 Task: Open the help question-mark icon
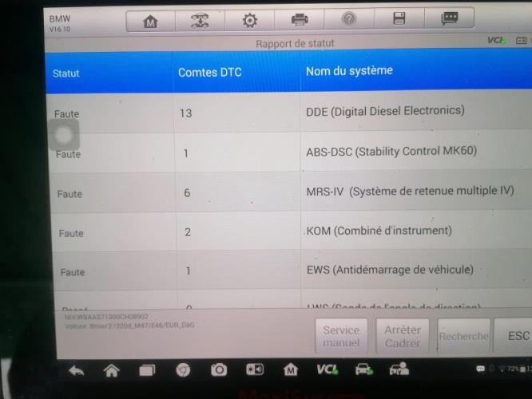point(349,19)
